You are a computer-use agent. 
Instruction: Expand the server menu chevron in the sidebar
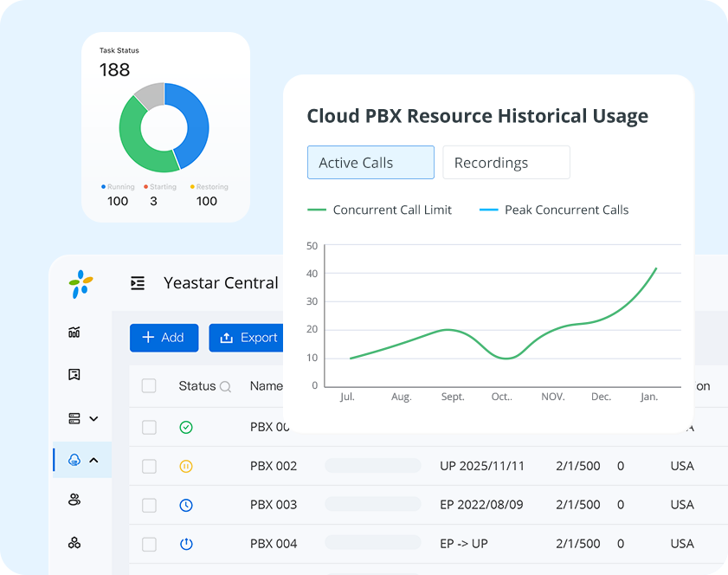click(93, 418)
